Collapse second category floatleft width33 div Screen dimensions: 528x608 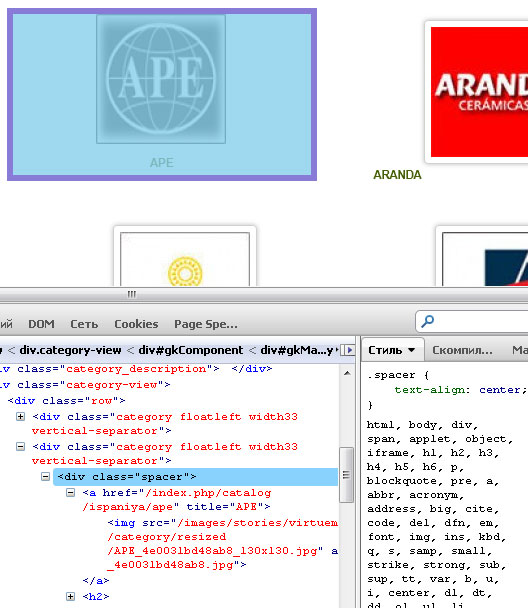21,447
